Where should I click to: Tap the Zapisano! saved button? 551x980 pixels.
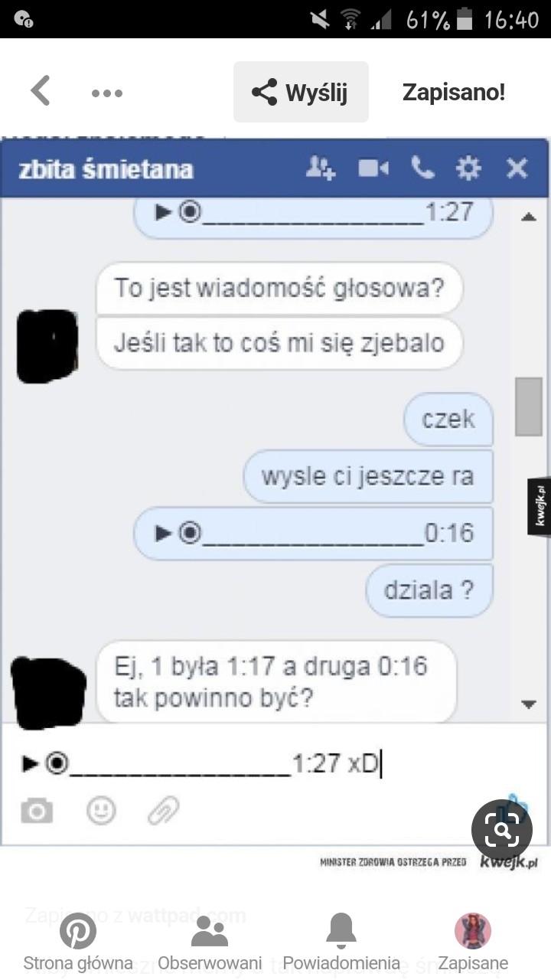point(454,93)
